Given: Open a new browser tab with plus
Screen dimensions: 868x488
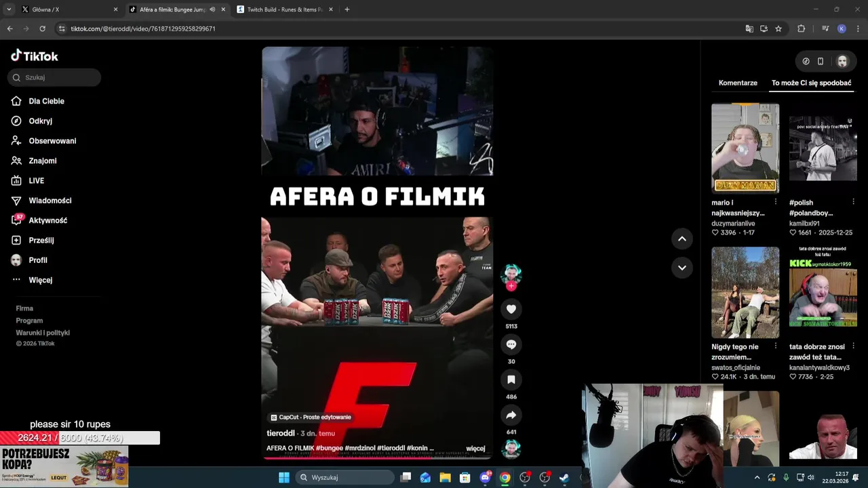Looking at the screenshot, I should (347, 9).
